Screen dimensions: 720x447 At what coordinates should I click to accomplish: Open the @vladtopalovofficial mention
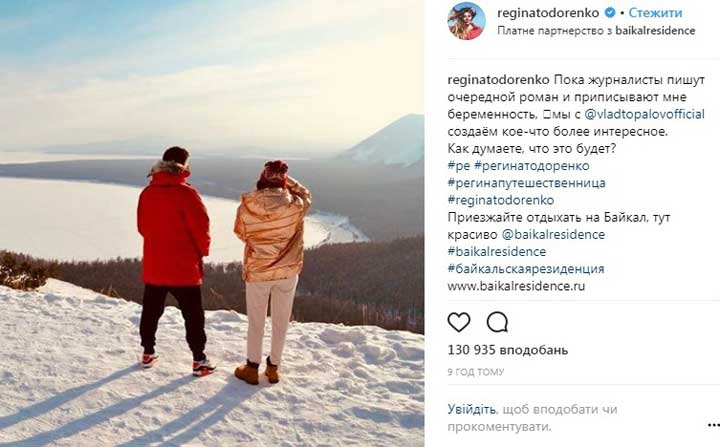click(644, 114)
